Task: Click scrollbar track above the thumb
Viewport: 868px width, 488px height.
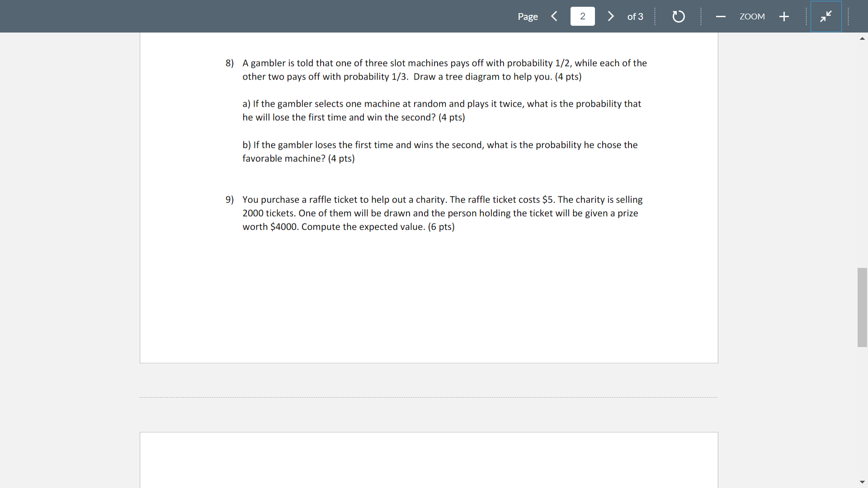Action: pyautogui.click(x=862, y=154)
